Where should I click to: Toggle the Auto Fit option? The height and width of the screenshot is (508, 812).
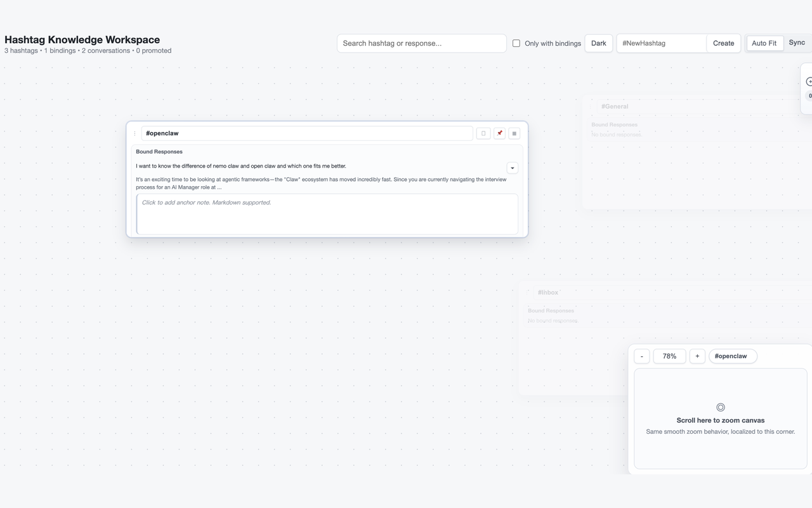764,43
